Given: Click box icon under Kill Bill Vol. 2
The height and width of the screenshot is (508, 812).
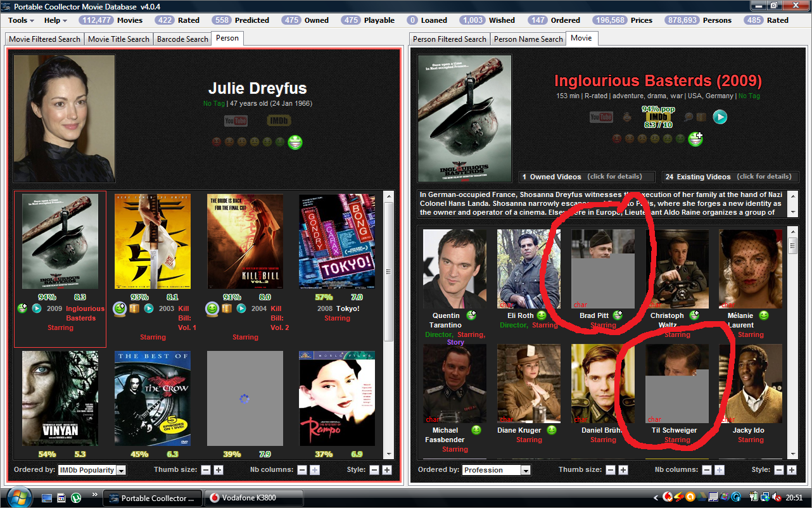Looking at the screenshot, I should pyautogui.click(x=227, y=308).
